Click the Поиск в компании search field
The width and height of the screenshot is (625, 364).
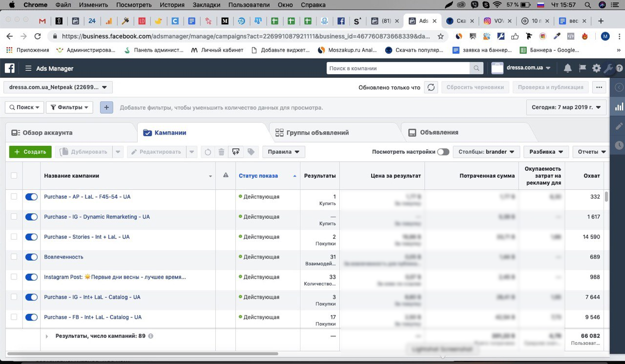398,68
